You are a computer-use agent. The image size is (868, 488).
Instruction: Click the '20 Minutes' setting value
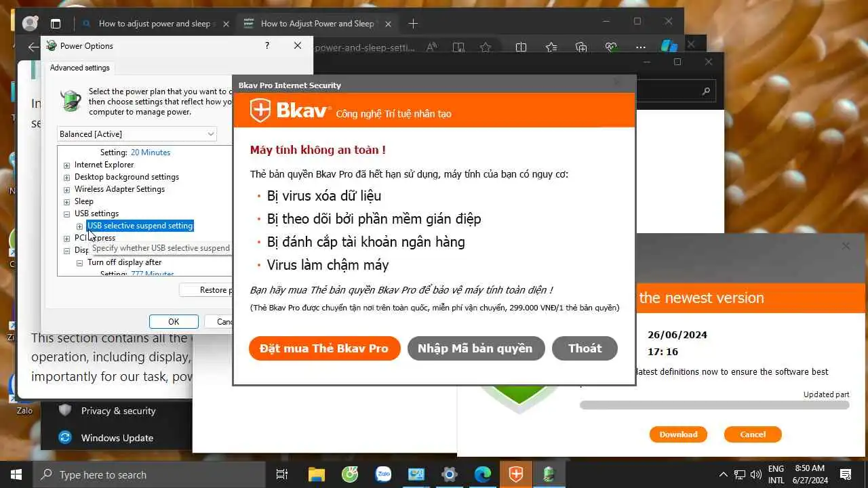point(151,152)
